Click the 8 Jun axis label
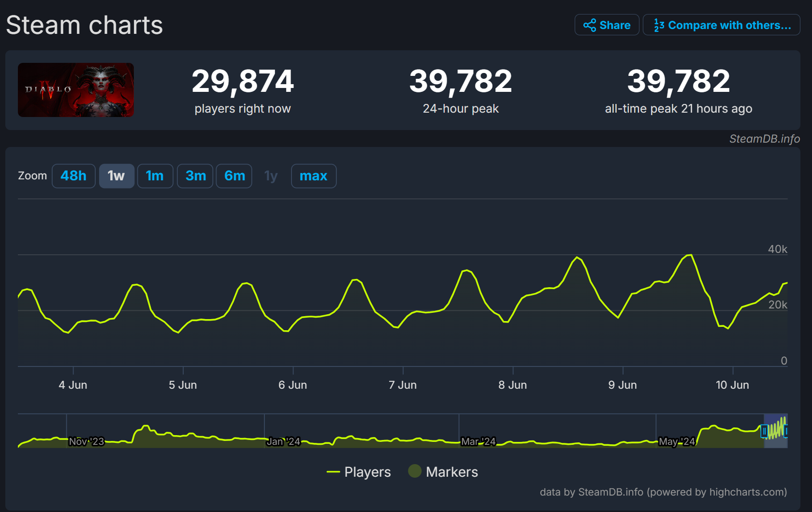Screen dimensions: 812x512 coord(513,385)
